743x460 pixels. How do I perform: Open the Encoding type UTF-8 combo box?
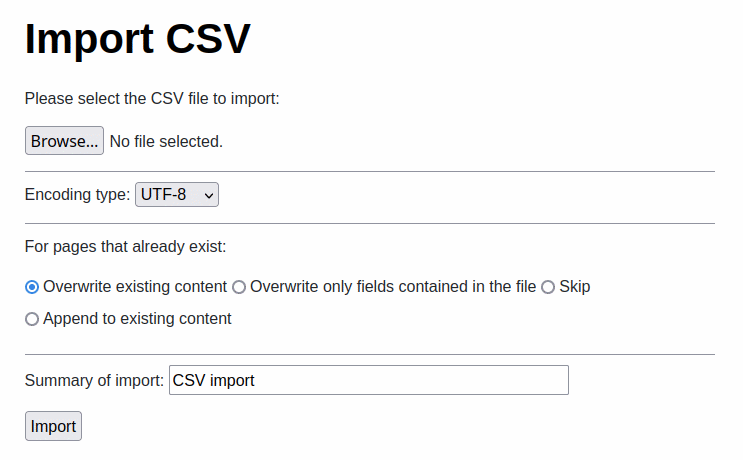point(177,195)
